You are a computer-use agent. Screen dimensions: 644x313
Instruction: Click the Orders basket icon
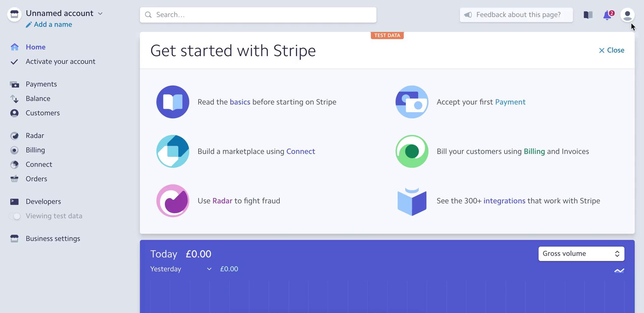tap(14, 179)
